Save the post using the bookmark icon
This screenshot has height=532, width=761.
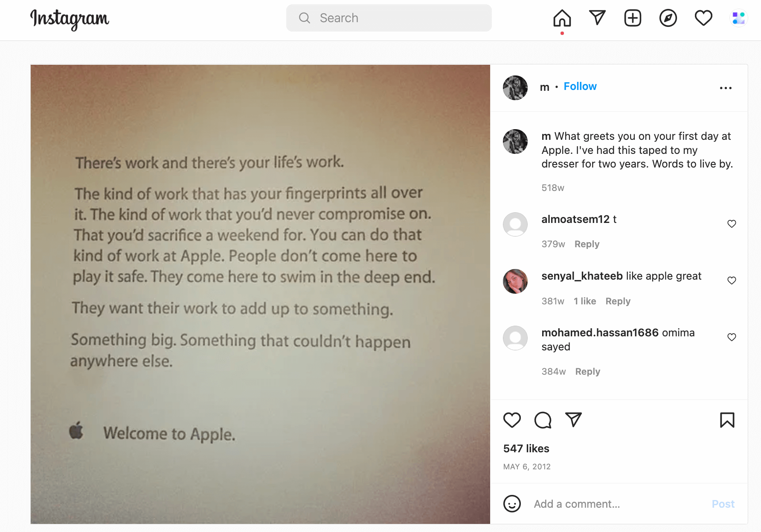(x=727, y=420)
